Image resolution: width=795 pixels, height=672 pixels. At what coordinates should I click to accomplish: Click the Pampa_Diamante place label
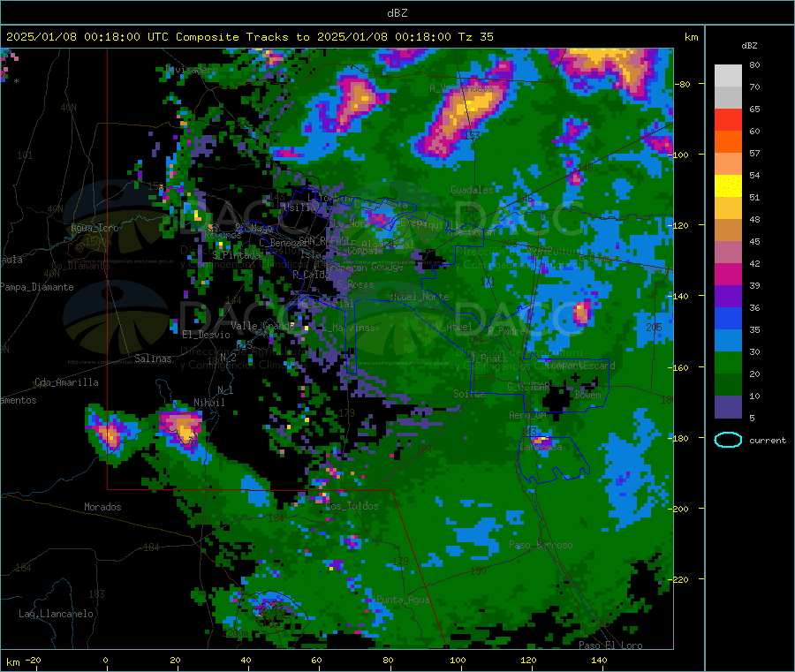pyautogui.click(x=36, y=287)
